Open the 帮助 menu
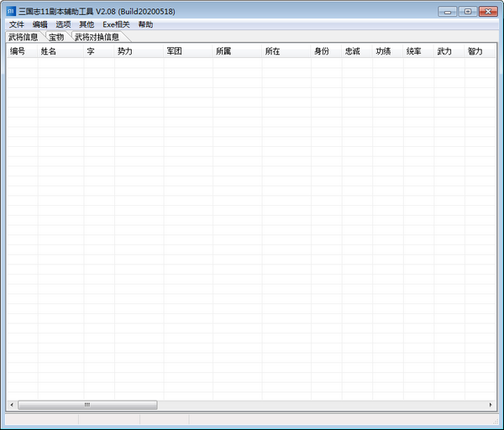Image resolution: width=504 pixels, height=430 pixels. coord(145,24)
